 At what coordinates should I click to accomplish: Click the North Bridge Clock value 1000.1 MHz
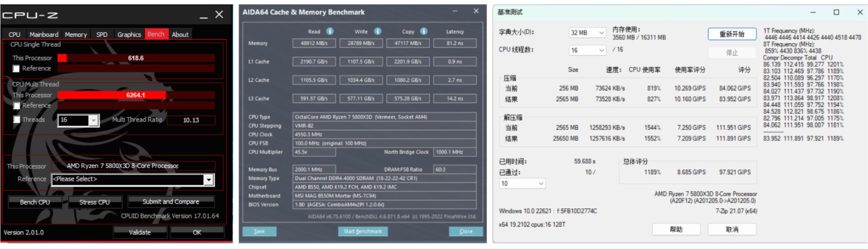[455, 152]
